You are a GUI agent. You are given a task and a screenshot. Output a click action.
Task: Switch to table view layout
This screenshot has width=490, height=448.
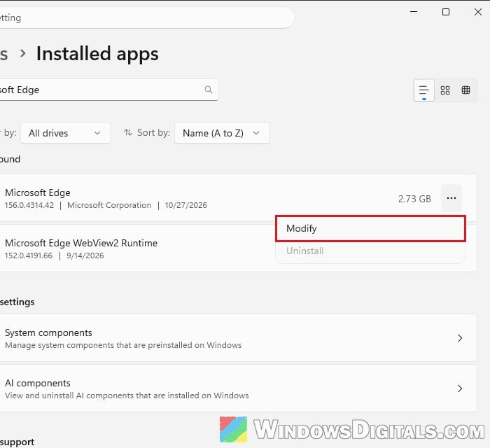[465, 90]
